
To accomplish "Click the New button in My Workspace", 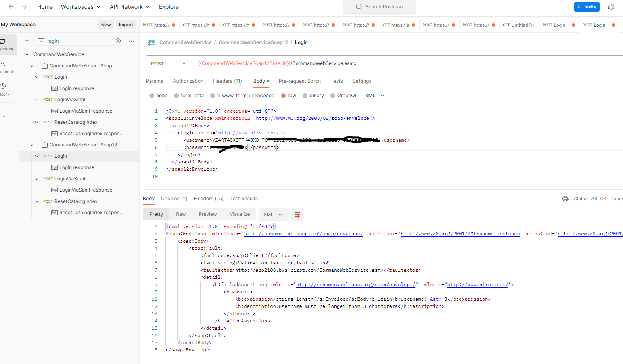I will click(106, 25).
